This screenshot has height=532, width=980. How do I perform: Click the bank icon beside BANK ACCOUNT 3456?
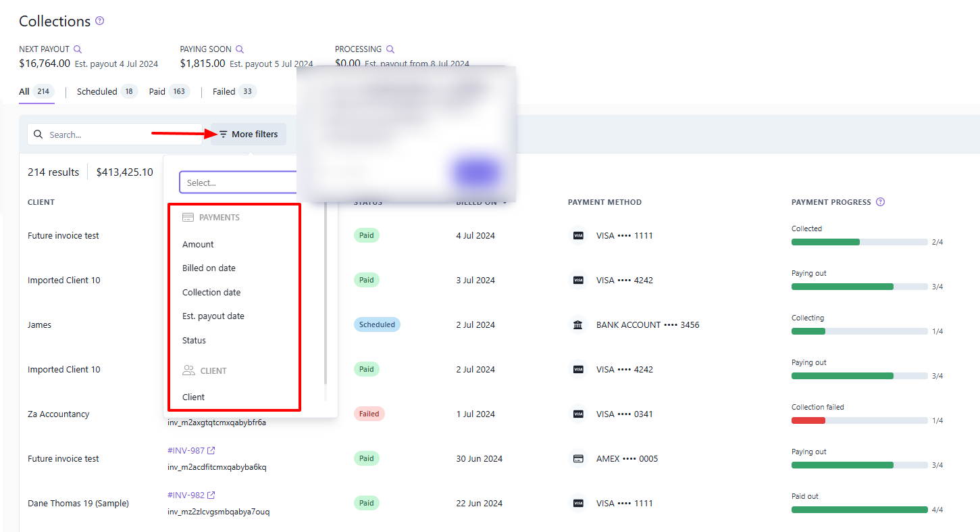(578, 324)
